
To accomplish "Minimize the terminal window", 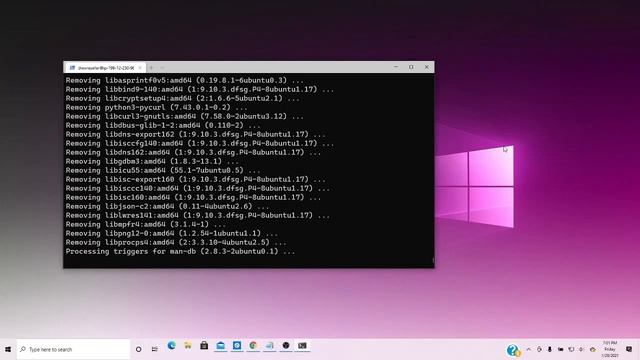I will click(396, 67).
